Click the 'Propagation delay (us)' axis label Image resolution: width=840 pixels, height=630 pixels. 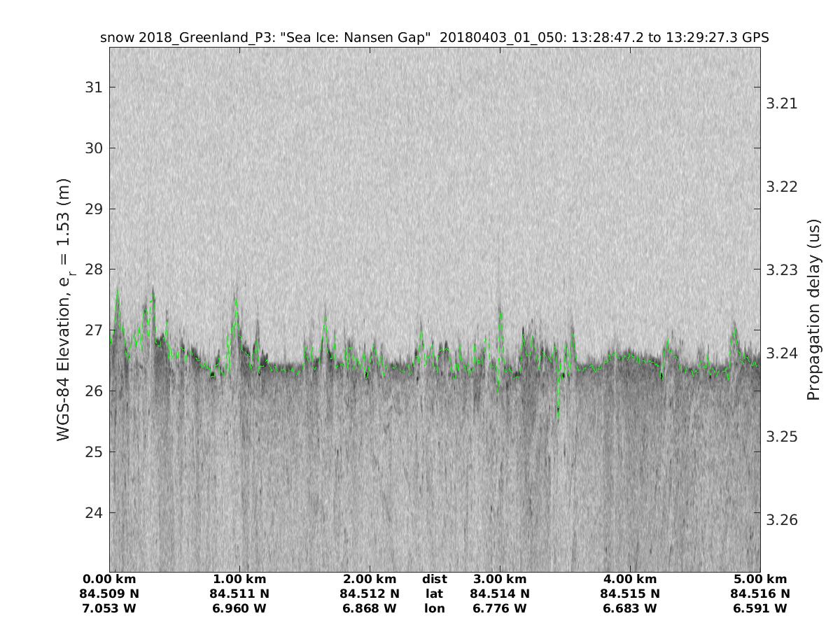tap(813, 309)
